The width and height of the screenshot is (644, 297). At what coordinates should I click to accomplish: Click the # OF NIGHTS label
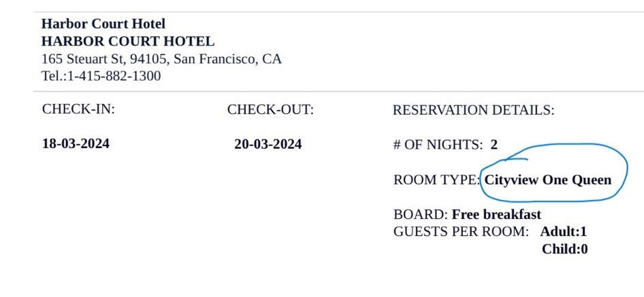point(438,145)
